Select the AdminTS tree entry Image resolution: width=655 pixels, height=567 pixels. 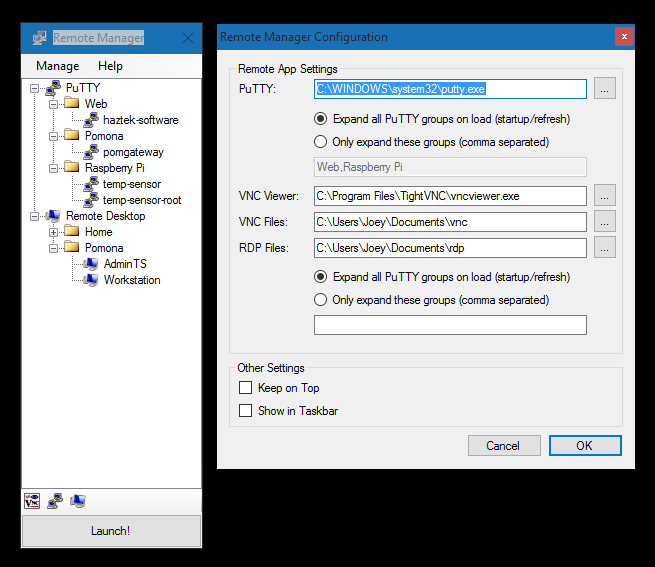pos(125,264)
